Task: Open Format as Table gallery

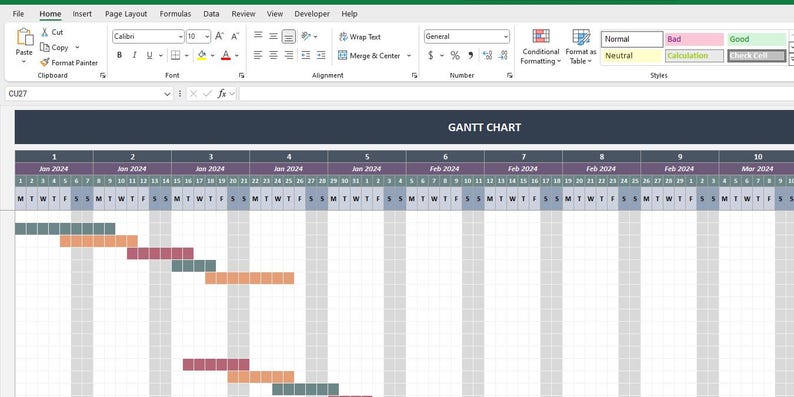Action: [x=581, y=47]
